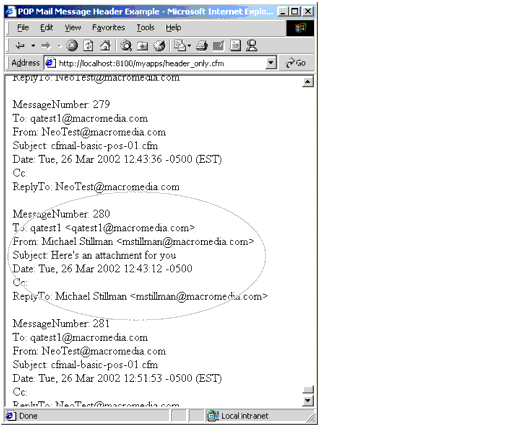This screenshot has height=426, width=514.
Task: Click the 'MessageNumber: 279' line
Action: [61, 105]
